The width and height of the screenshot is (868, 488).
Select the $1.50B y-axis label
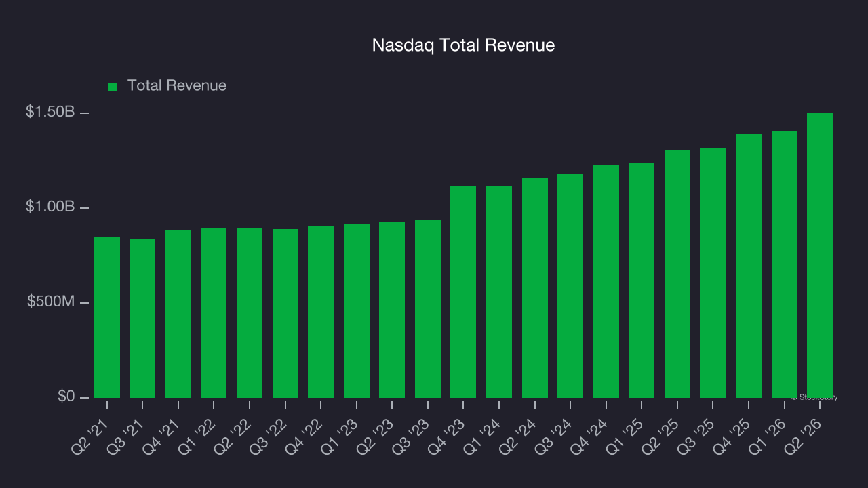pos(50,112)
